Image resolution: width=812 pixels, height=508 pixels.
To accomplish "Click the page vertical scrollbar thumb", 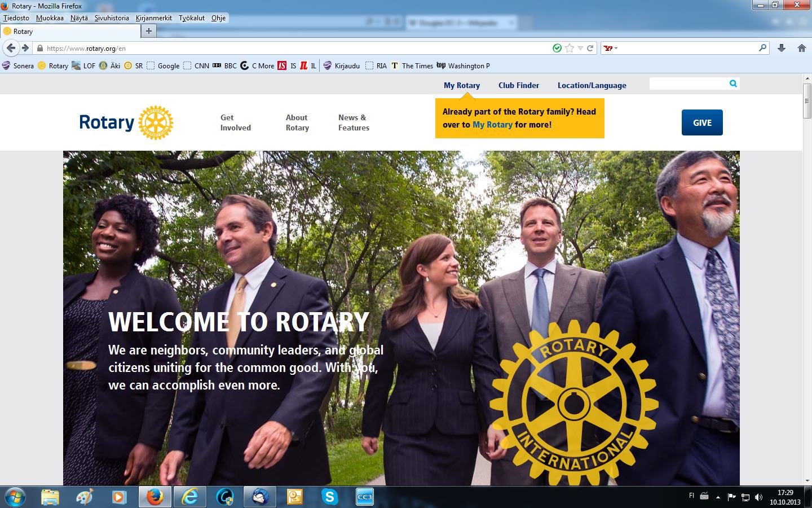I will [x=807, y=100].
